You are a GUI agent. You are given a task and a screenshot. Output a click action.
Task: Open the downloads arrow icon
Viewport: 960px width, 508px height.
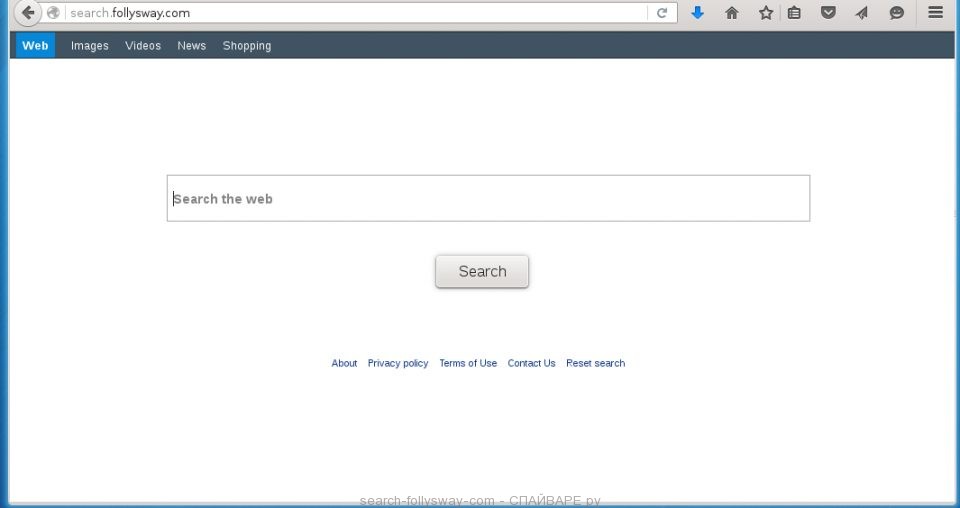698,13
